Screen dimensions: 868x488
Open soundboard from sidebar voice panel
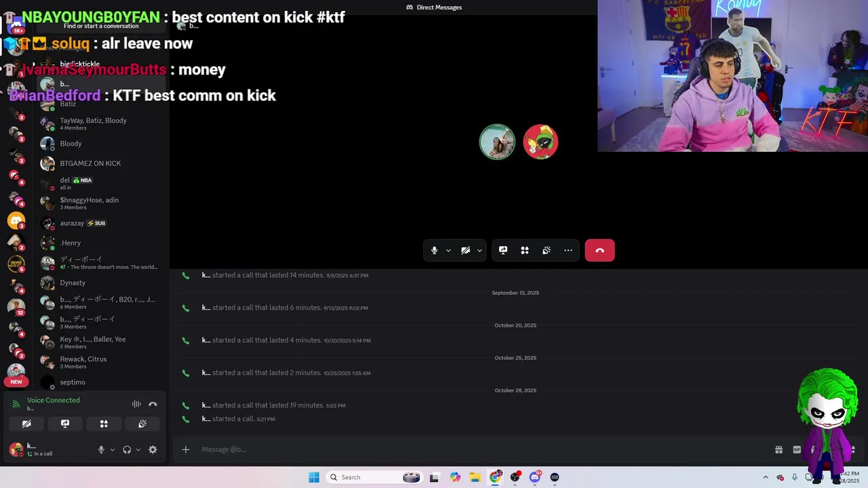point(142,424)
